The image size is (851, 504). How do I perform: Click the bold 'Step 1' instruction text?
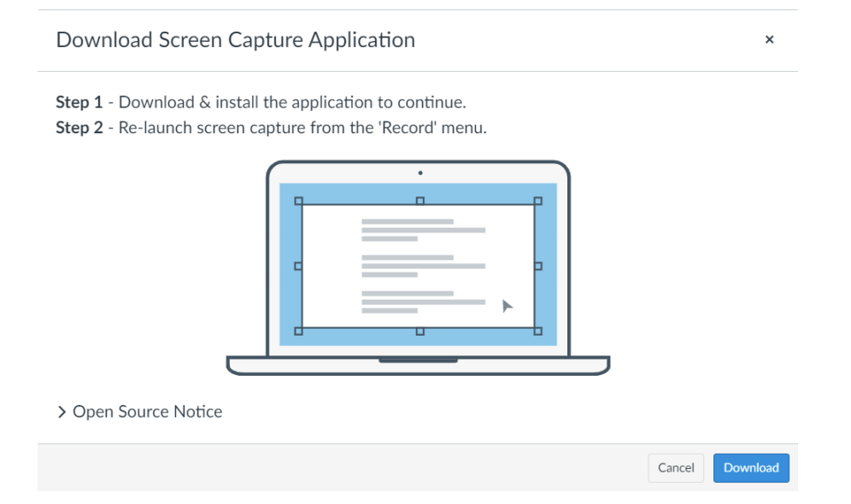(79, 103)
